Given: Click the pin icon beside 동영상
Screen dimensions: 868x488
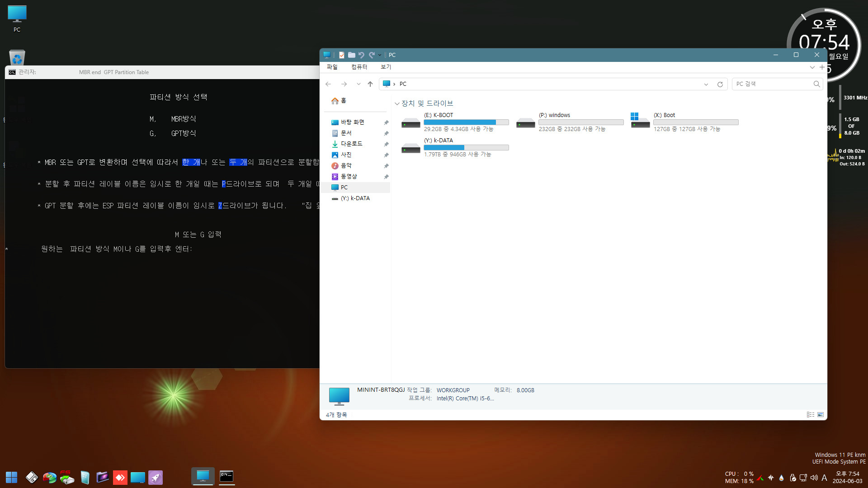Looking at the screenshot, I should [x=386, y=177].
